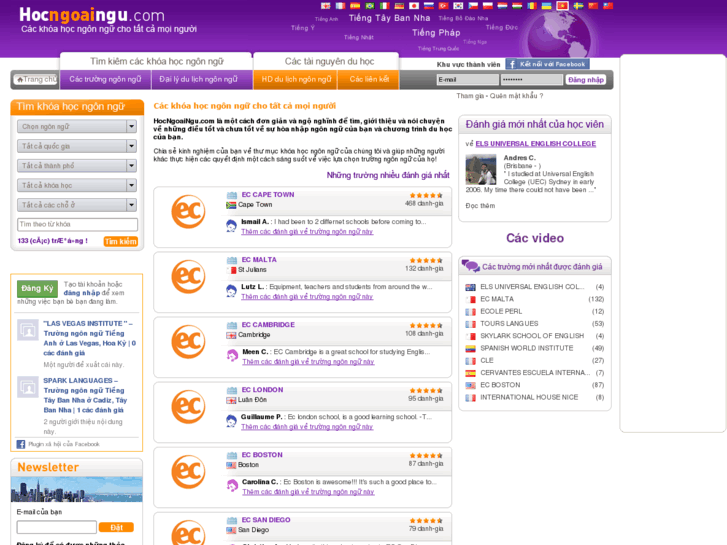Click the highlighted Vietnamese flag
727x545 pixels.
(562, 6)
